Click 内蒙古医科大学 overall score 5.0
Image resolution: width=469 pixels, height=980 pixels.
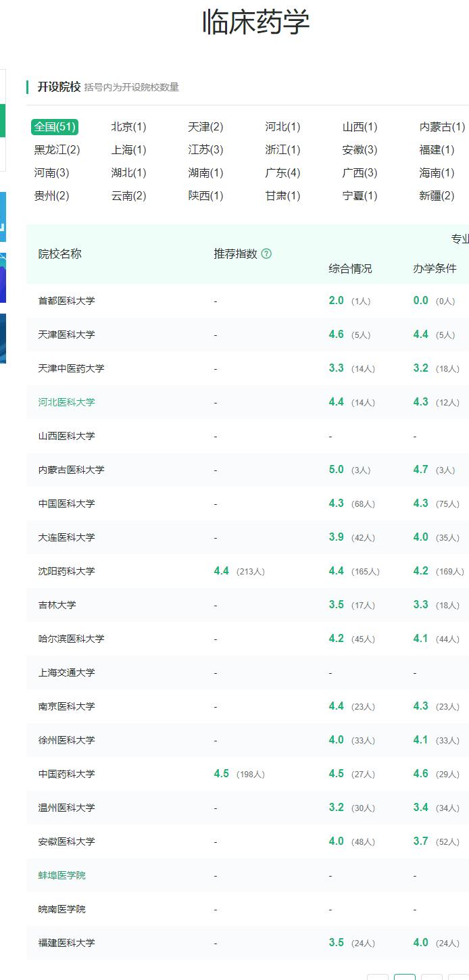[337, 470]
